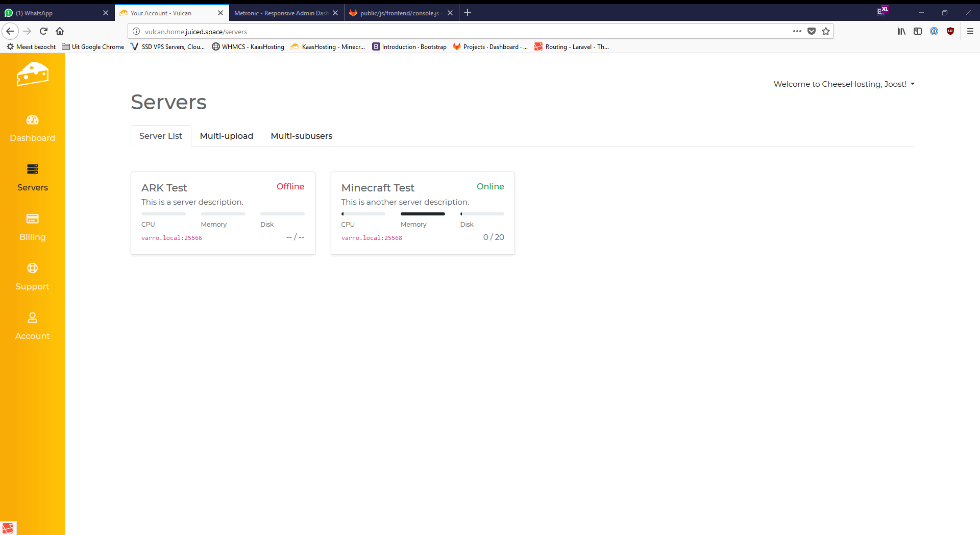Open the Billing sidebar icon
980x535 pixels.
click(x=32, y=219)
